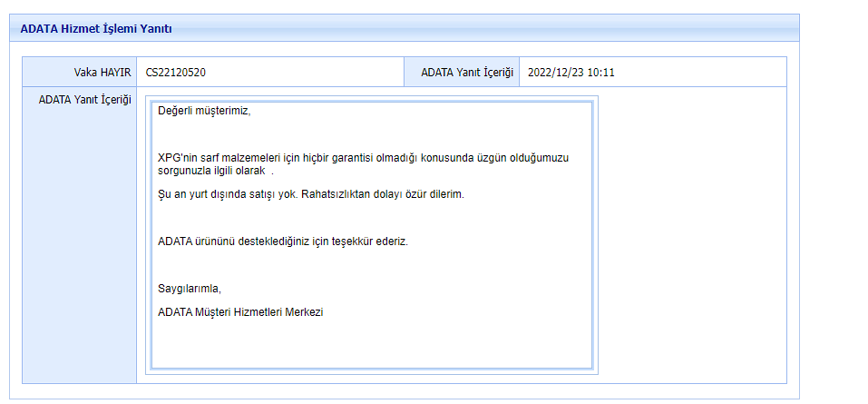Click case number CS22120520
The image size is (868, 404).
pyautogui.click(x=176, y=72)
